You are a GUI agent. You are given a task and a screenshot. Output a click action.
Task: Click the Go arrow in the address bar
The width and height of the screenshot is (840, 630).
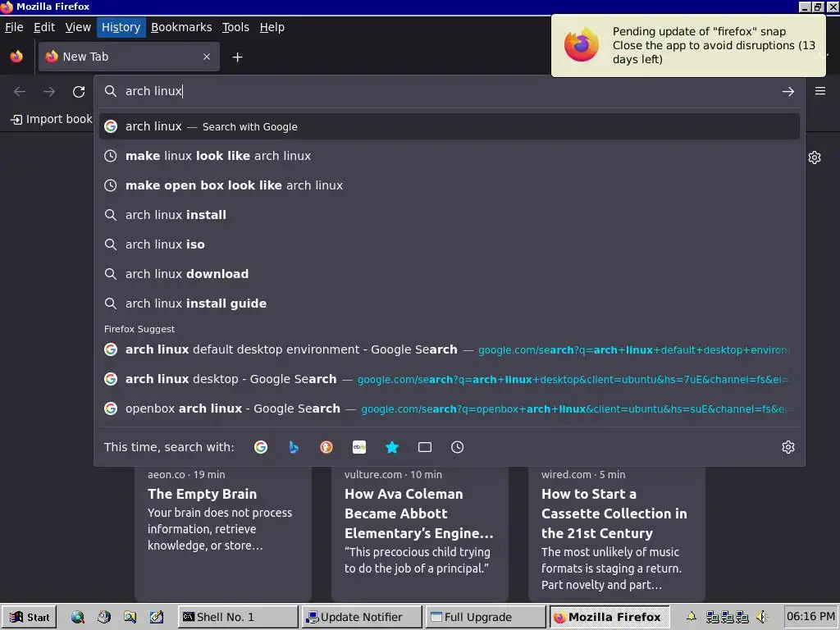[788, 92]
